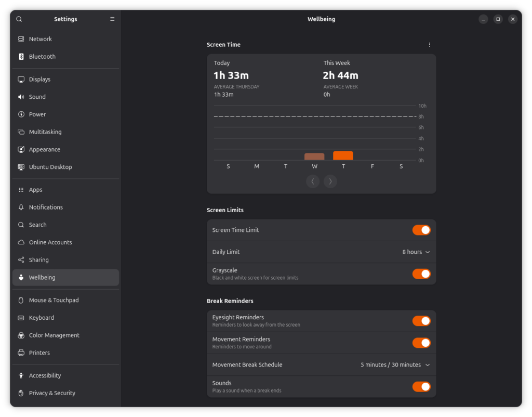Click the Sound speaker icon
The width and height of the screenshot is (532, 417).
pyautogui.click(x=21, y=97)
